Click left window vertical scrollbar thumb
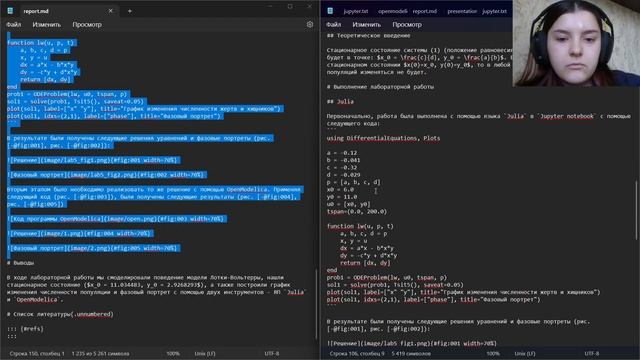The width and height of the screenshot is (640, 360). click(317, 304)
